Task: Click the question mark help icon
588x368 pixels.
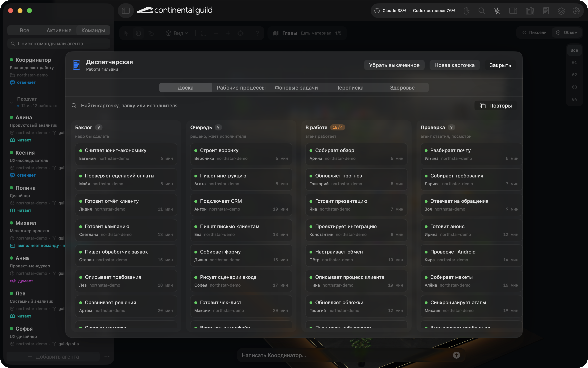Action: point(257,33)
